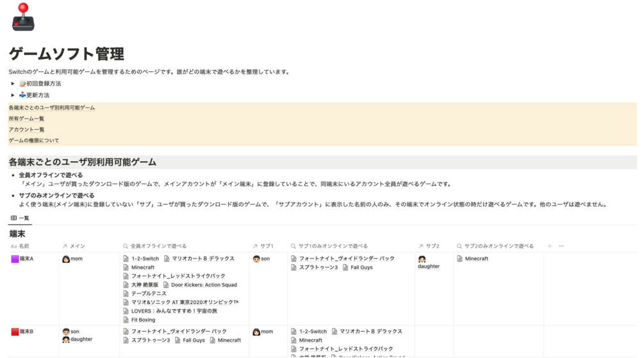Screen dimensions: 644x358
Task: Follow the アカウント一覧 link
Action: pos(26,130)
